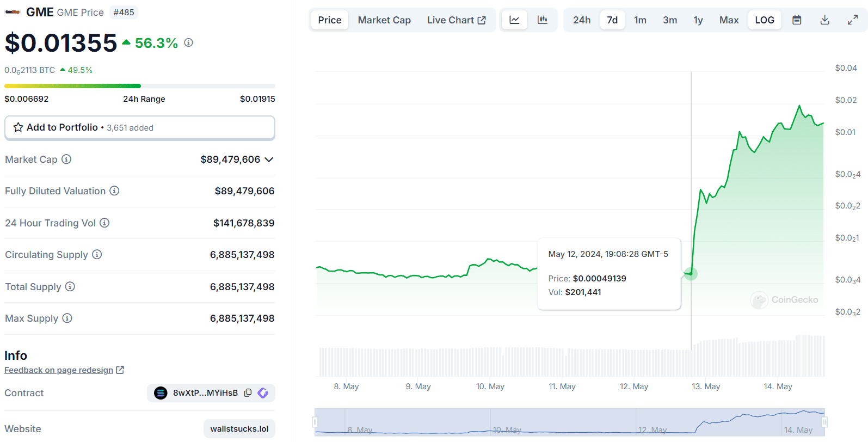This screenshot has height=442, width=868.
Task: Open the wallstsucks.lol website link
Action: tap(239, 428)
